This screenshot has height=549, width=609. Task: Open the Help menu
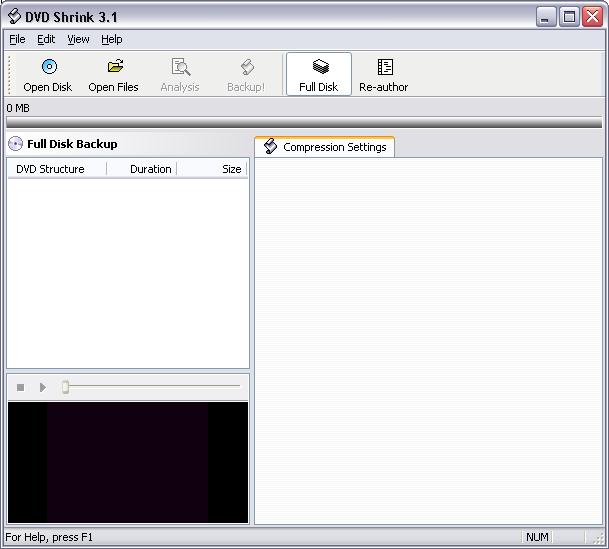[x=112, y=39]
